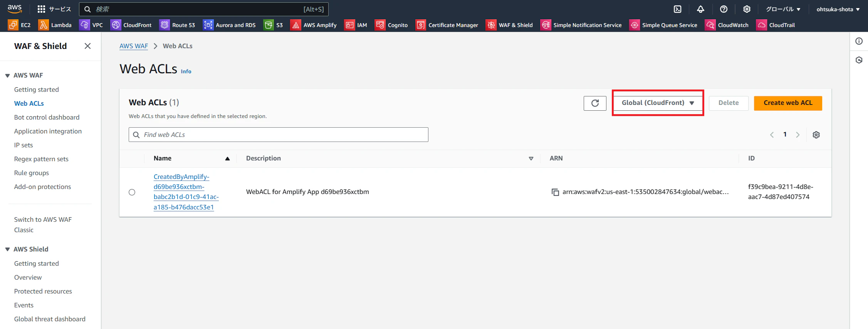This screenshot has height=329, width=868.
Task: Open Application integration
Action: click(48, 131)
